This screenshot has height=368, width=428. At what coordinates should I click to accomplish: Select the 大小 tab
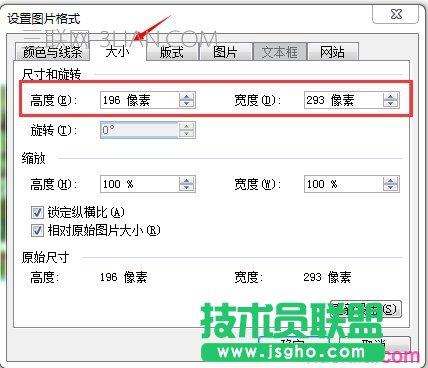coord(118,51)
